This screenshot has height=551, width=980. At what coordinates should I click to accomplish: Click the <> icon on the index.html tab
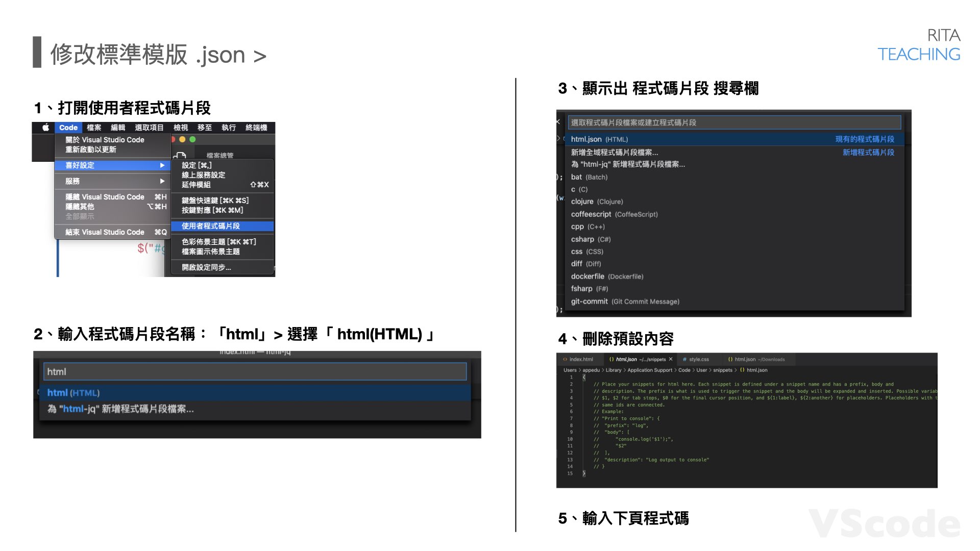[565, 359]
